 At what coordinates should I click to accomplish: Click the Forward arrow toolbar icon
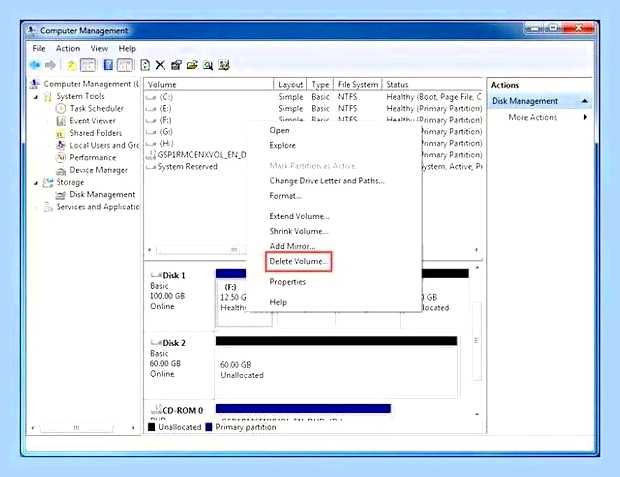pos(50,65)
